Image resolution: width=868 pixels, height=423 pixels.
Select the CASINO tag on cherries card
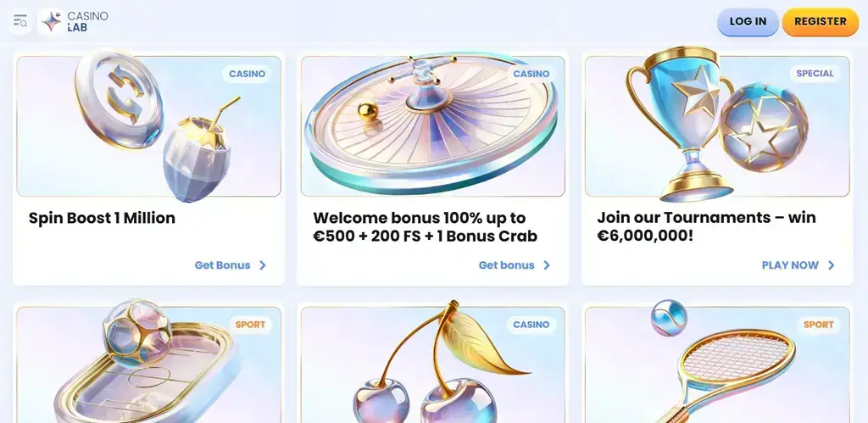pyautogui.click(x=531, y=325)
